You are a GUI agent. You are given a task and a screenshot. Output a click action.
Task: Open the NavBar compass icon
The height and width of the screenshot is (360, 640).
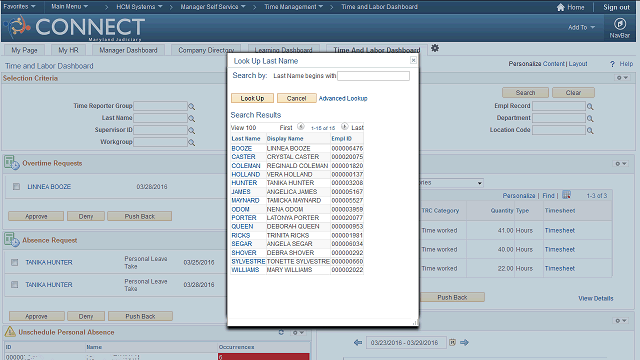click(x=620, y=24)
